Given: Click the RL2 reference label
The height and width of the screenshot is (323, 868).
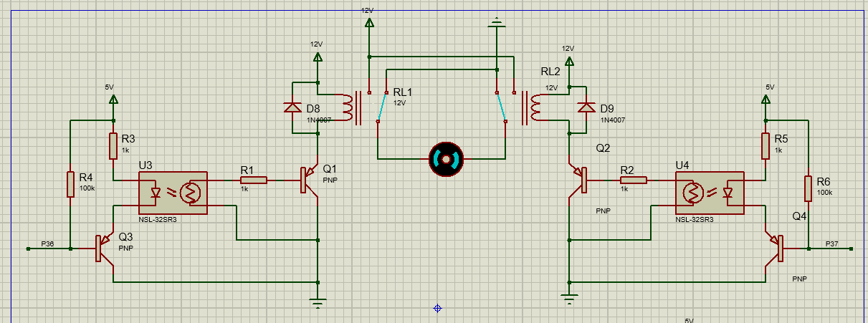Looking at the screenshot, I should [550, 72].
